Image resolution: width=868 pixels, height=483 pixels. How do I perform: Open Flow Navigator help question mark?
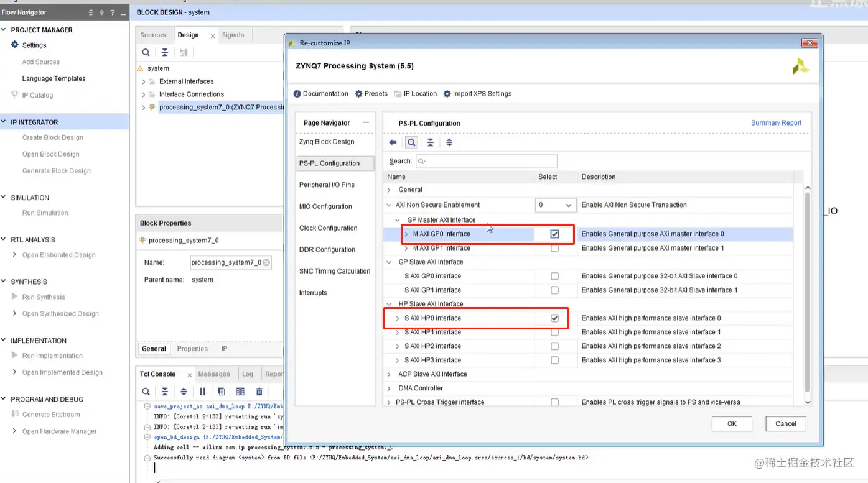[113, 12]
